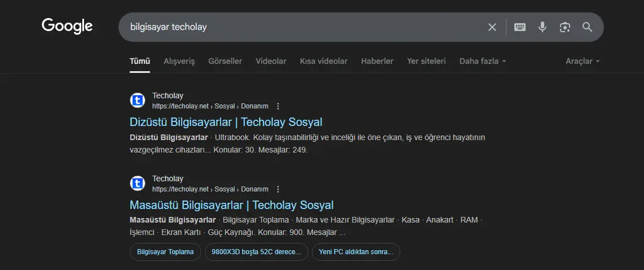Image resolution: width=644 pixels, height=270 pixels.
Task: Click the 9800X3D boşta 52C derece chip
Action: (x=256, y=252)
